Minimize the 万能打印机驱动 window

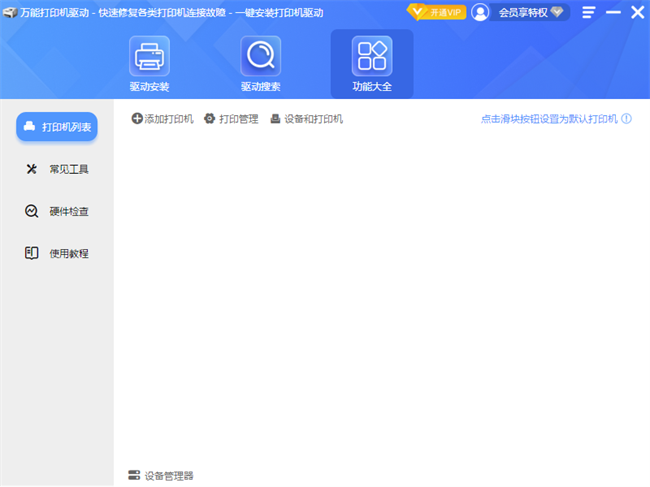click(613, 12)
